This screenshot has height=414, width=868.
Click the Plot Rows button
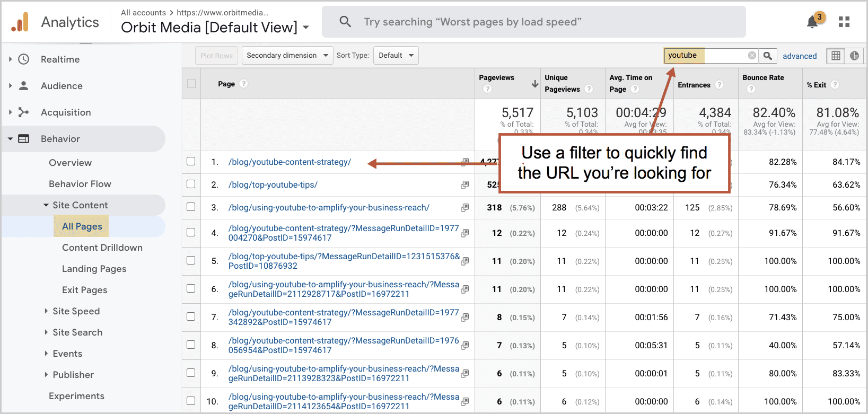(216, 56)
